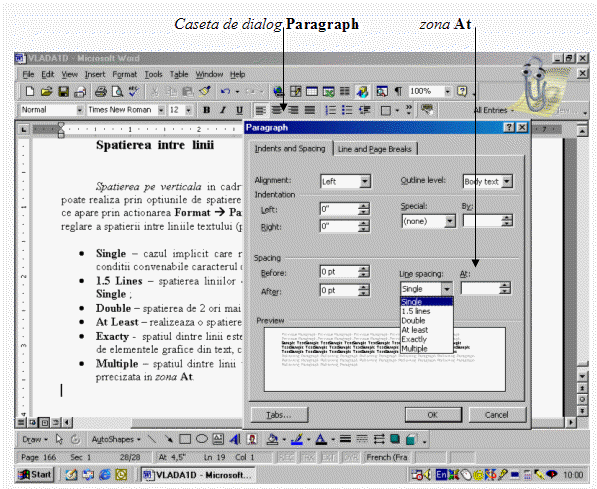The height and width of the screenshot is (489, 597).
Task: Create a new blank document
Action: click(x=30, y=91)
